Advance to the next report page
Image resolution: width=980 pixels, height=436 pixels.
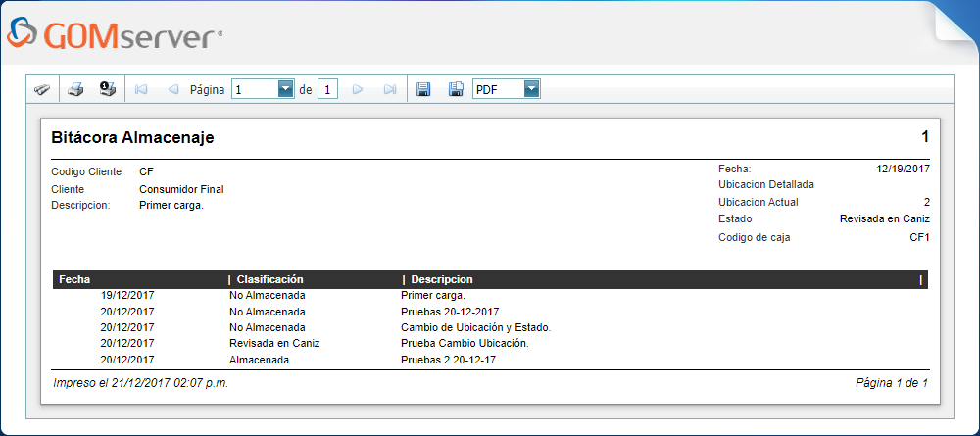(x=358, y=89)
